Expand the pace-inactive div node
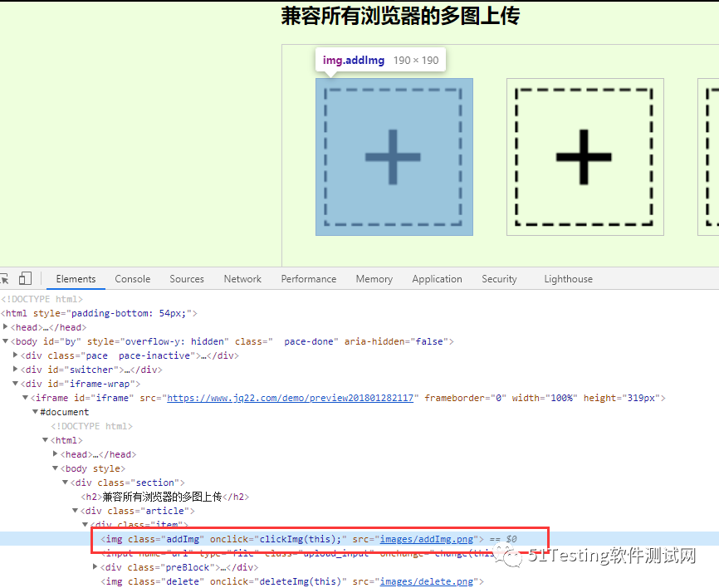The width and height of the screenshot is (719, 588). click(16, 355)
